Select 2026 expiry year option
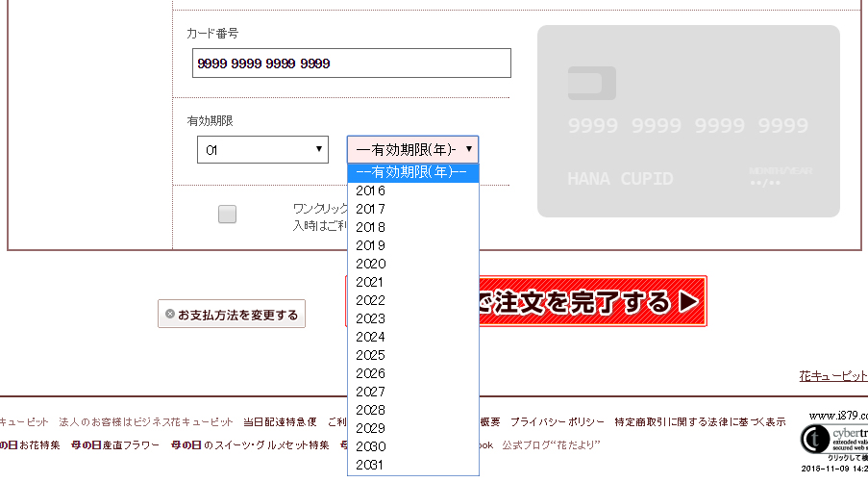The width and height of the screenshot is (868, 482). click(x=413, y=373)
